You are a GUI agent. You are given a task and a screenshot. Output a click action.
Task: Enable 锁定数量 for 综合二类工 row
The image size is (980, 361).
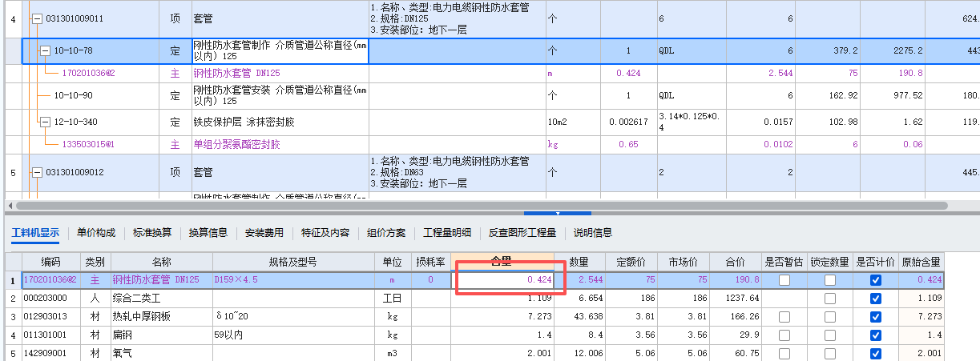(x=830, y=298)
